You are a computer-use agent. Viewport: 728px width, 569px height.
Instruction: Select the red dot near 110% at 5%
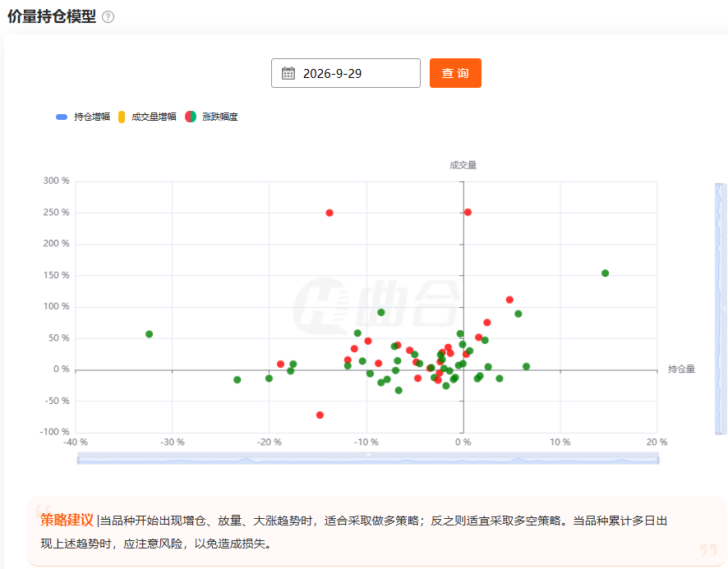click(509, 300)
